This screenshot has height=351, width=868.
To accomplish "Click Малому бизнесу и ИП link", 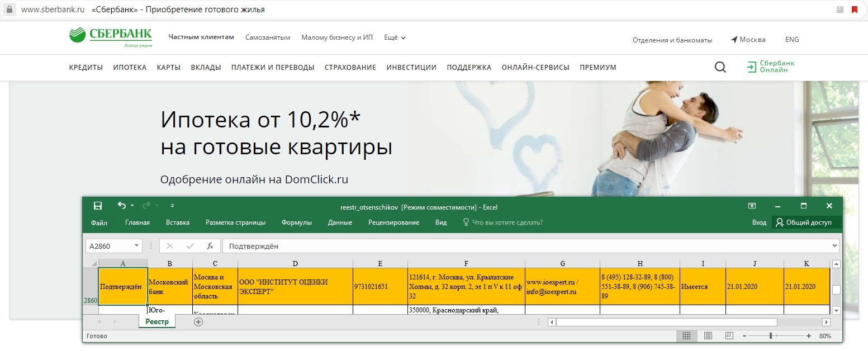I will click(337, 37).
